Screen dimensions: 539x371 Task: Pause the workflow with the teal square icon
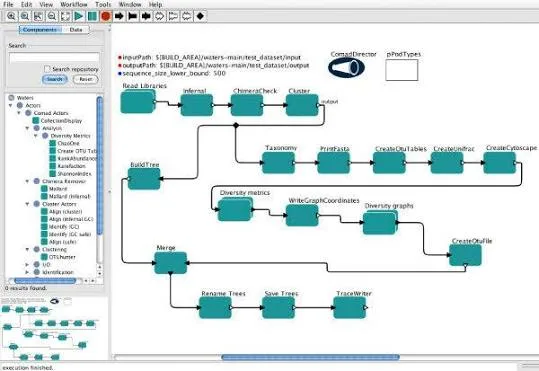point(92,16)
